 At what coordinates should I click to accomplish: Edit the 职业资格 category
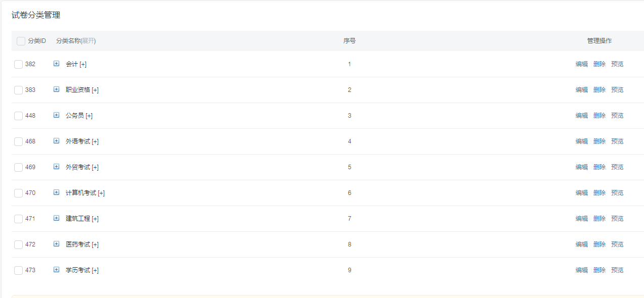coord(581,90)
